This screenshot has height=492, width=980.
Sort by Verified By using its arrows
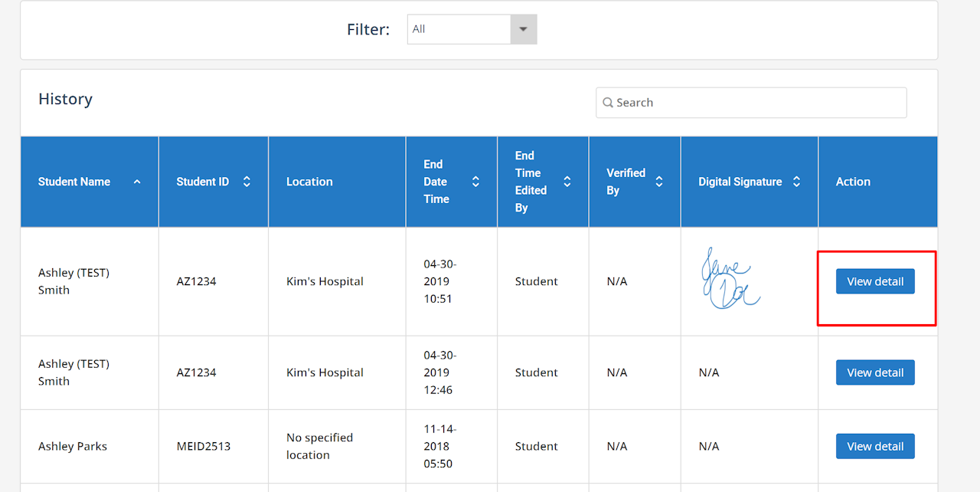click(x=659, y=182)
